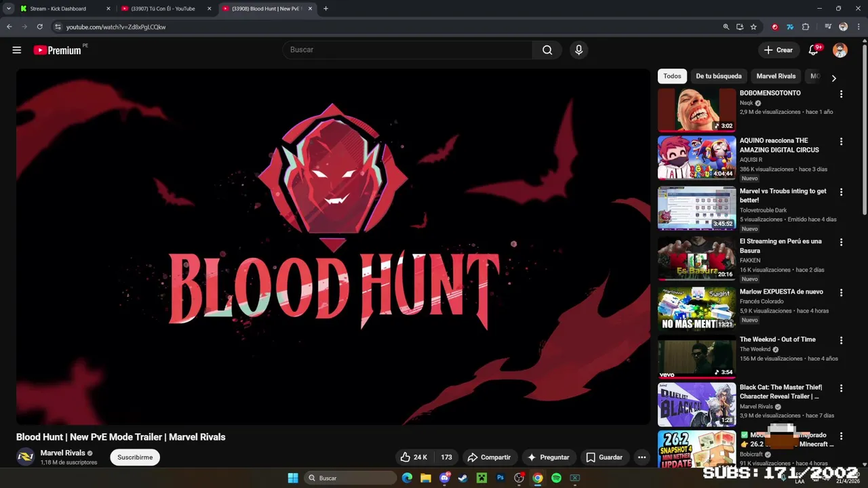Open the Black Cat trailer thumbnail
The height and width of the screenshot is (488, 868).
pyautogui.click(x=696, y=405)
